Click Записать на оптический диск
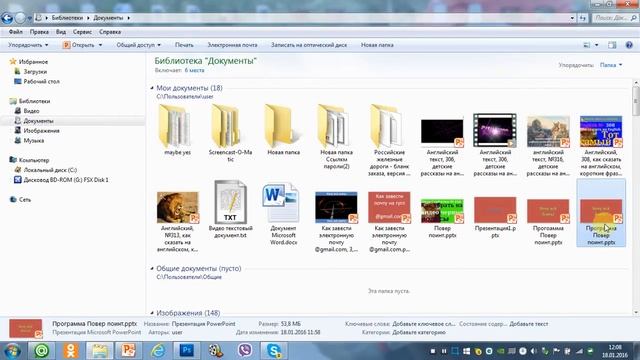The width and height of the screenshot is (640, 360). coord(309,45)
